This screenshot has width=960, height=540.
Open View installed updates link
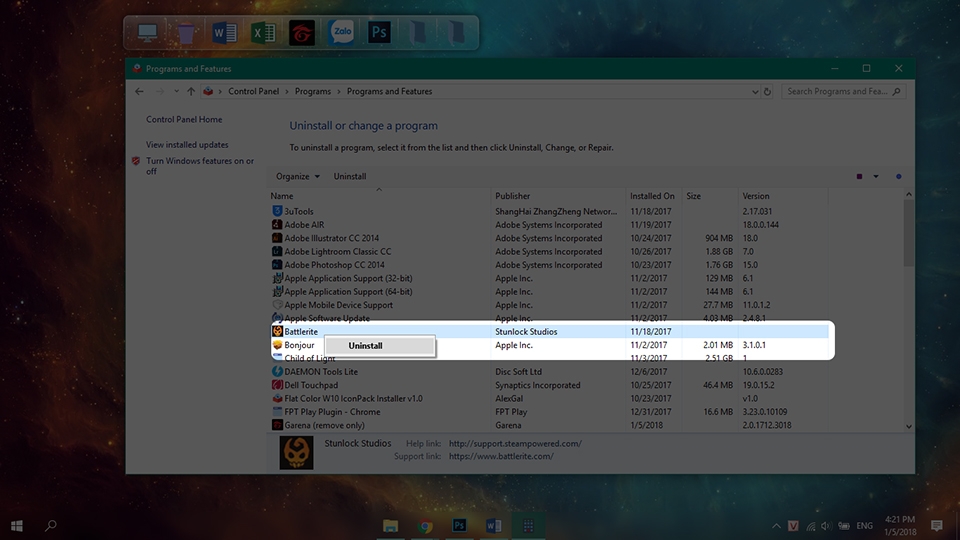tap(187, 144)
